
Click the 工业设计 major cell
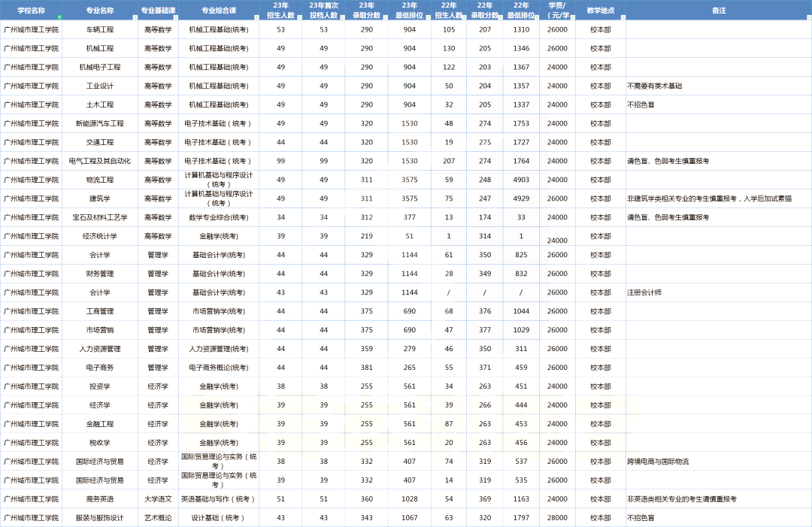[100, 86]
